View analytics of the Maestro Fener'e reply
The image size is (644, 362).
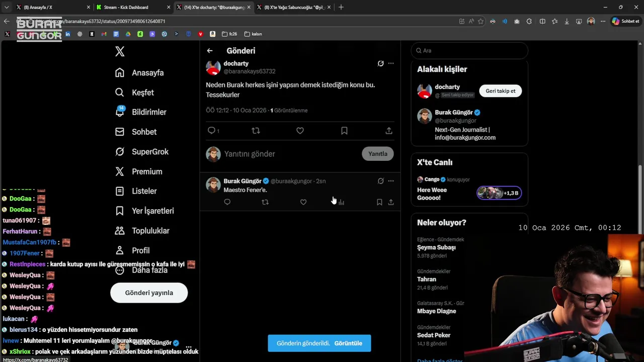(341, 202)
